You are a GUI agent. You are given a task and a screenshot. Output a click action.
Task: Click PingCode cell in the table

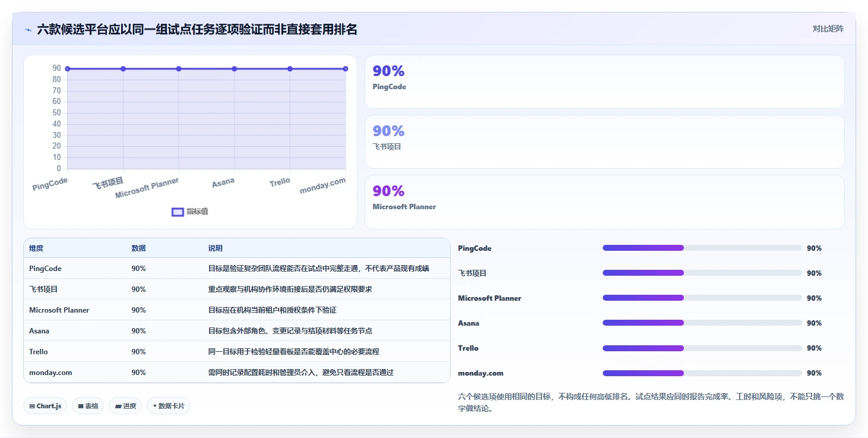(x=45, y=269)
